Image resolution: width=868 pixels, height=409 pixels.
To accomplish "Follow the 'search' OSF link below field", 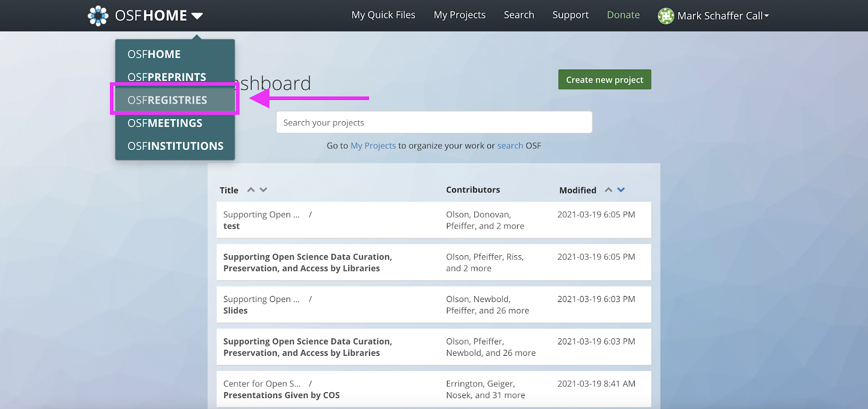I will click(510, 146).
